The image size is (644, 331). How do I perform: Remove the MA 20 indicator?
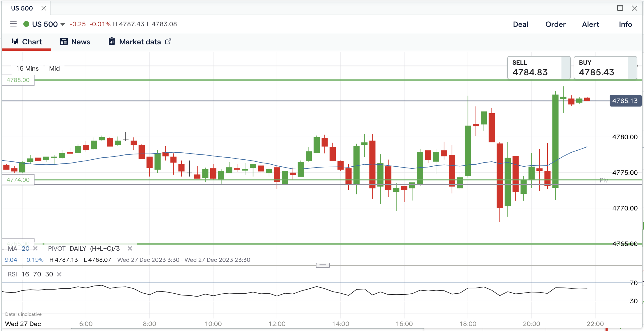[36, 248]
